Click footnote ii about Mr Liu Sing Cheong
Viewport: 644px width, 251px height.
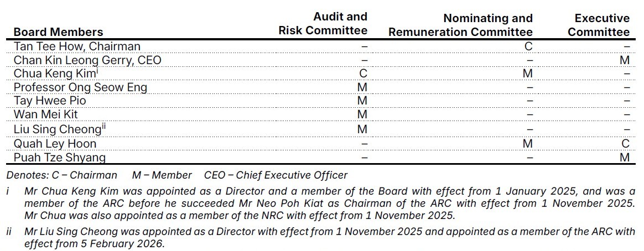(330, 237)
